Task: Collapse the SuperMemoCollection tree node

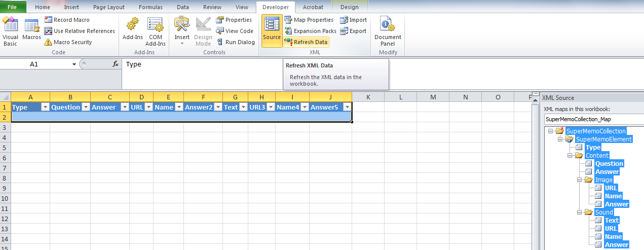Action: tap(551, 131)
